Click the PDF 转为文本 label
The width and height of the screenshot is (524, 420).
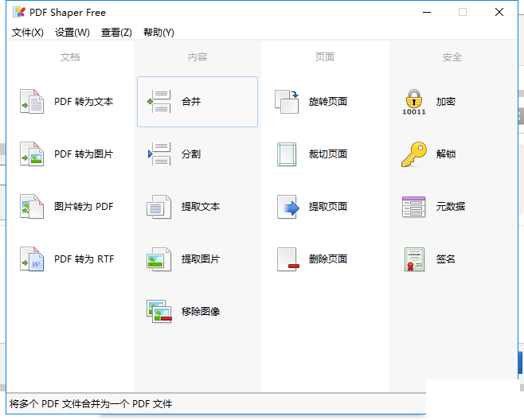tap(84, 102)
